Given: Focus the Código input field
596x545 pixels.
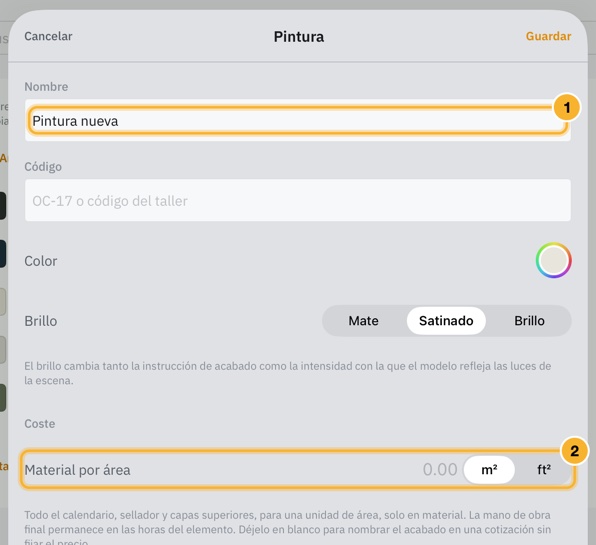Looking at the screenshot, I should 298,200.
